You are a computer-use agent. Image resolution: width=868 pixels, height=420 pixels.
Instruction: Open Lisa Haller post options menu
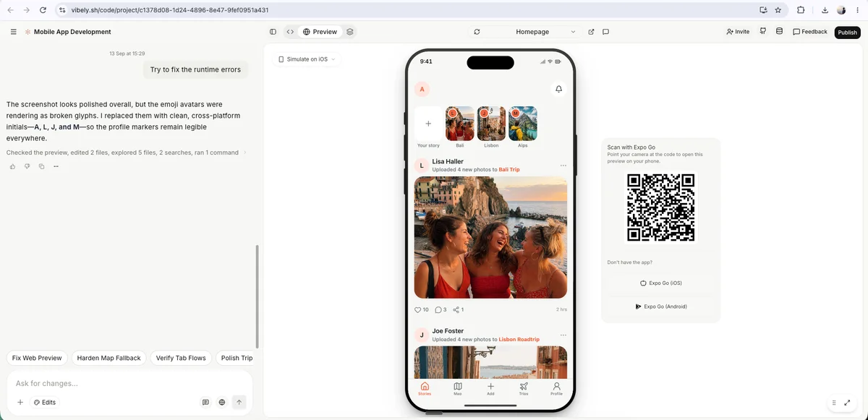pos(563,166)
